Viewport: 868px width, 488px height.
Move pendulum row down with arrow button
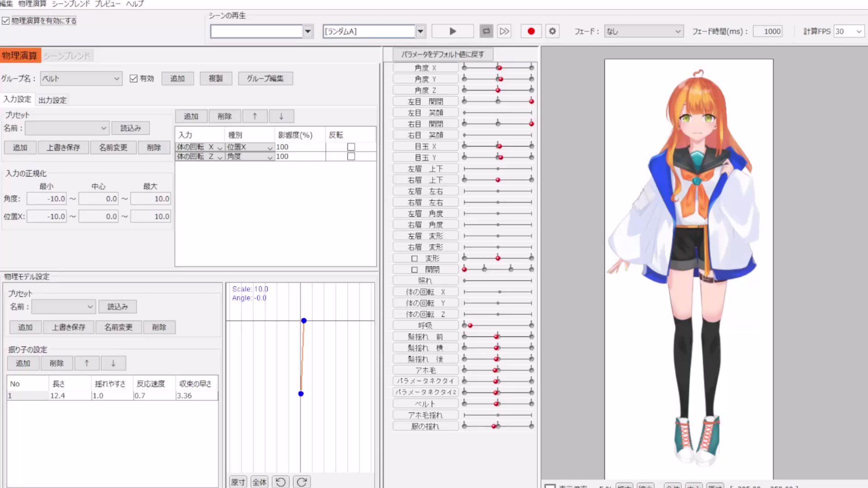113,363
